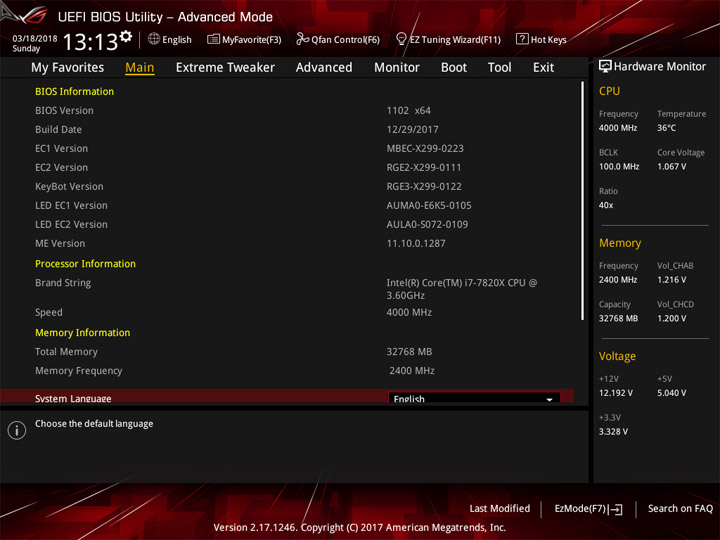Click Last Modified

click(x=500, y=508)
